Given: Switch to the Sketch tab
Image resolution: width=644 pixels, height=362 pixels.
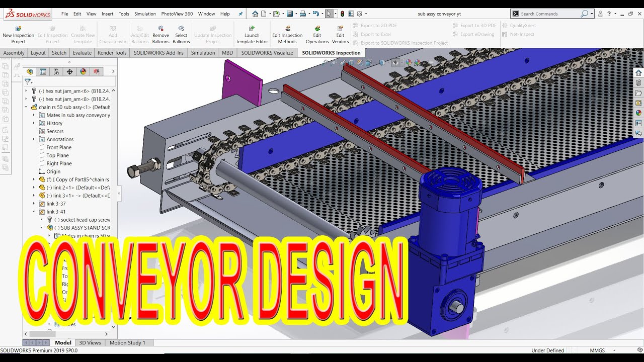Looking at the screenshot, I should click(x=59, y=53).
